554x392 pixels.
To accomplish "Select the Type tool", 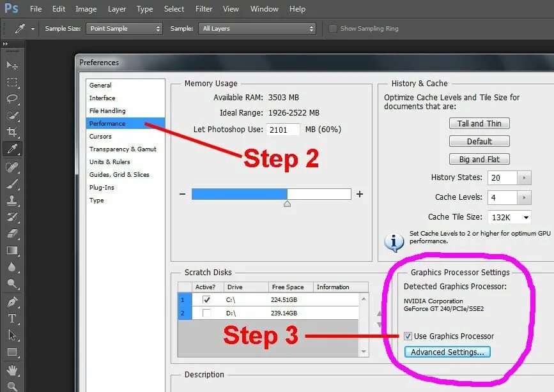I will (x=12, y=319).
